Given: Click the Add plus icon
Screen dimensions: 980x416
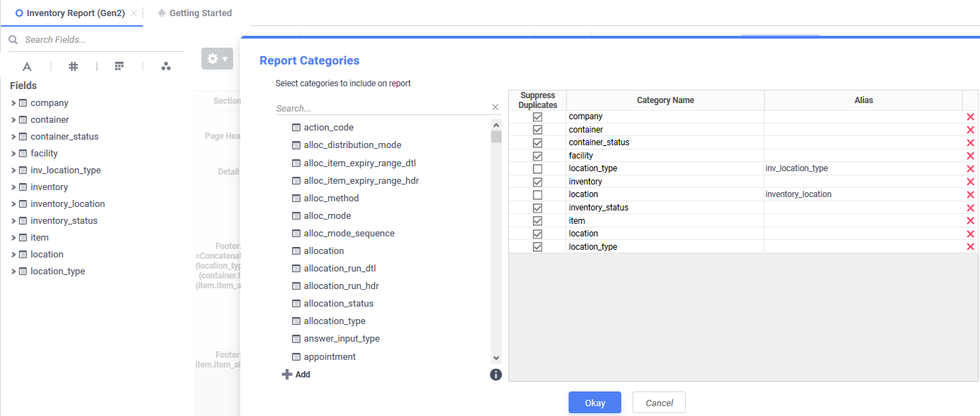Looking at the screenshot, I should point(286,375).
